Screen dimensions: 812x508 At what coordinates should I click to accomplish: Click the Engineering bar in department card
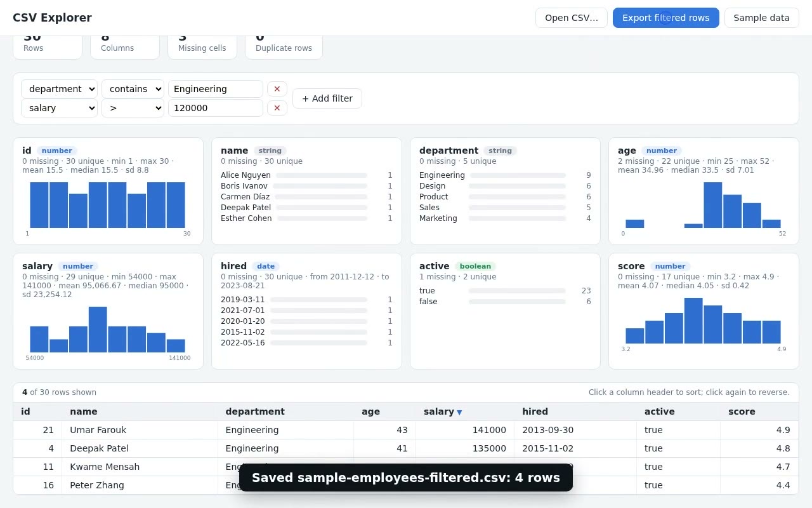pos(517,175)
